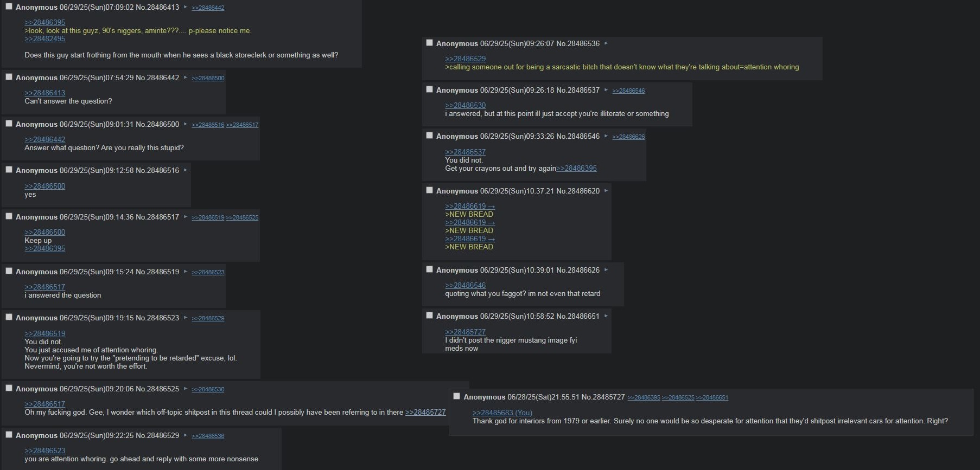The image size is (980, 470).
Task: Expand the menu arrow for post No.28486626
Action: click(x=606, y=270)
